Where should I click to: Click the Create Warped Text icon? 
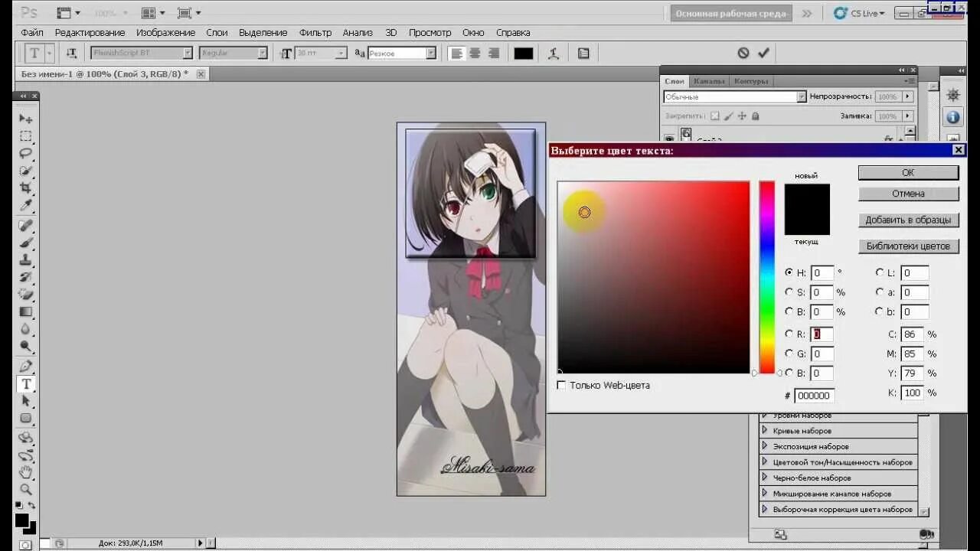(x=554, y=53)
